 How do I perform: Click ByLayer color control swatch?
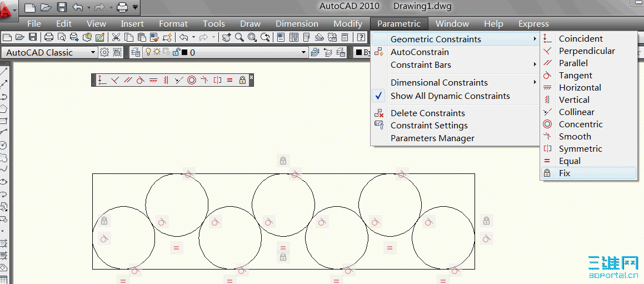pos(359,53)
